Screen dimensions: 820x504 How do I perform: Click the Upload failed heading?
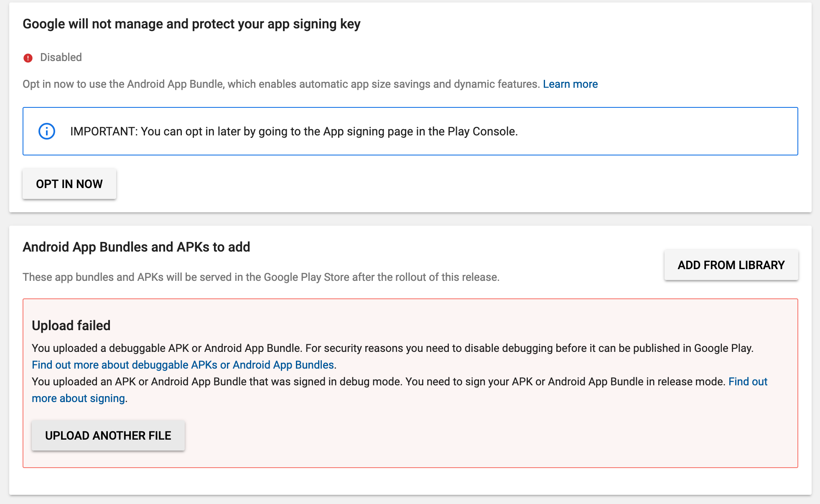tap(71, 326)
